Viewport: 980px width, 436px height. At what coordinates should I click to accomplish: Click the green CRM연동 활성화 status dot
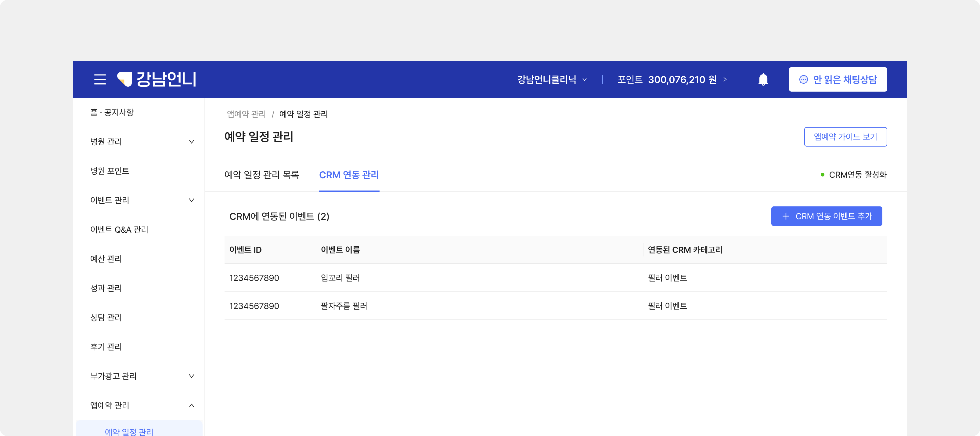823,175
